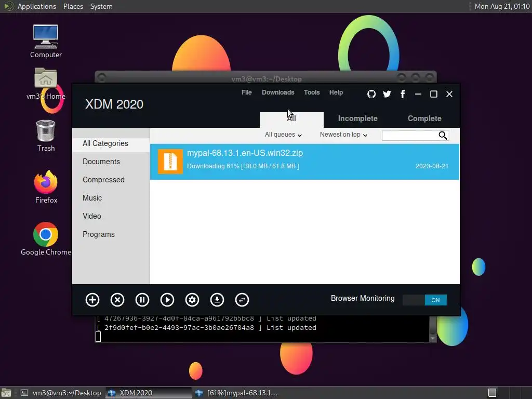The width and height of the screenshot is (532, 399).
Task: Open media converter circular arrows icon
Action: [242, 300]
